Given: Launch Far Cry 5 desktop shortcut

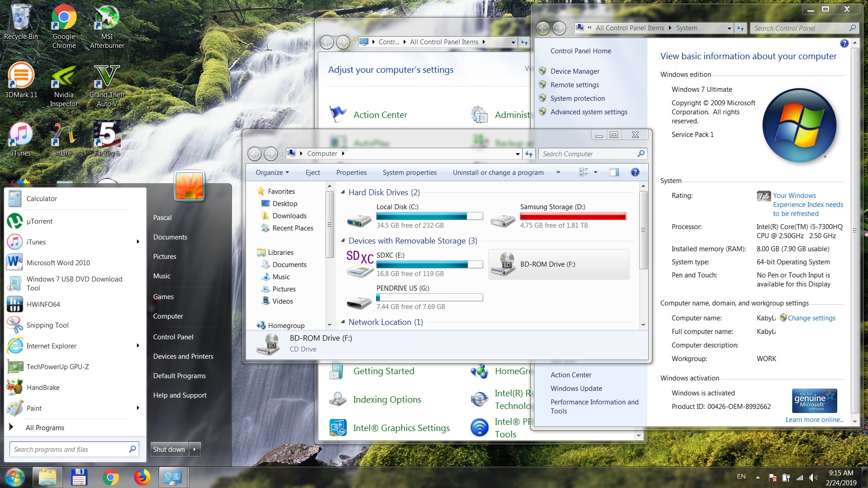Looking at the screenshot, I should (107, 139).
